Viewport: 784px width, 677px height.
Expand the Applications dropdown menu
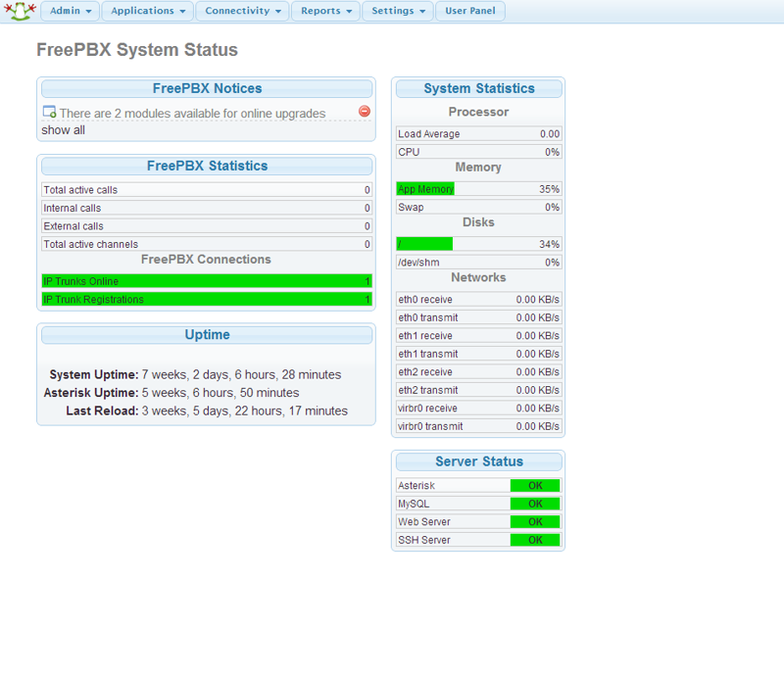coord(148,11)
